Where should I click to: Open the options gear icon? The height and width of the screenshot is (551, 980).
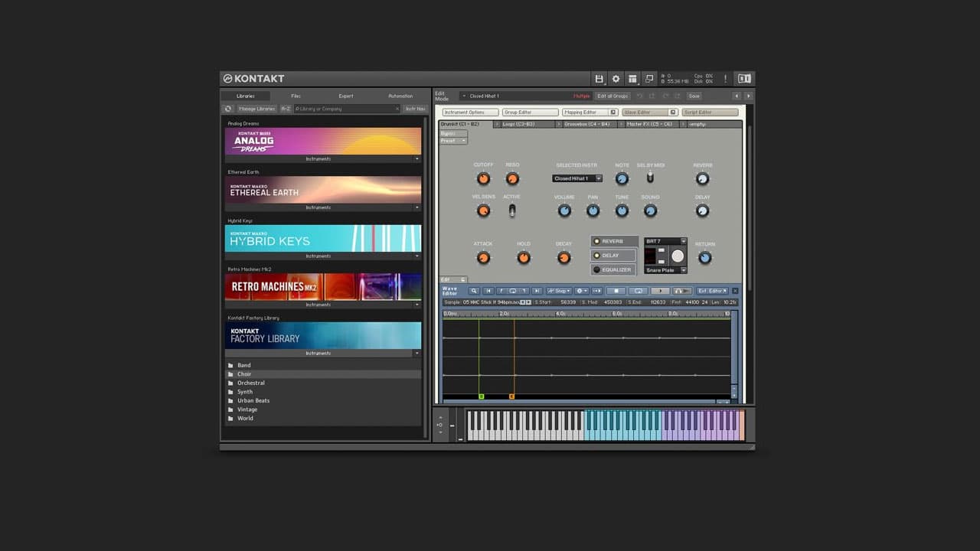(616, 78)
